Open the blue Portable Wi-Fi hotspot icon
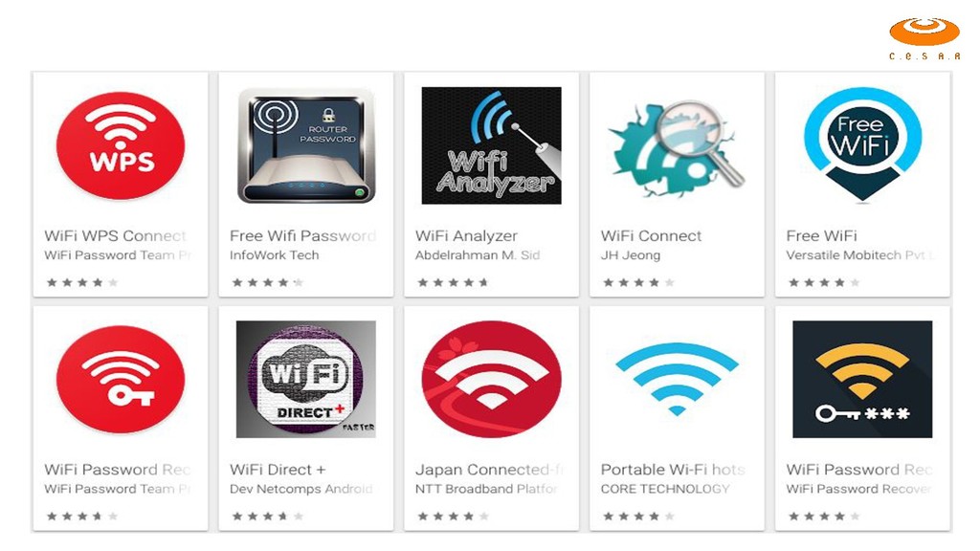 pos(677,379)
